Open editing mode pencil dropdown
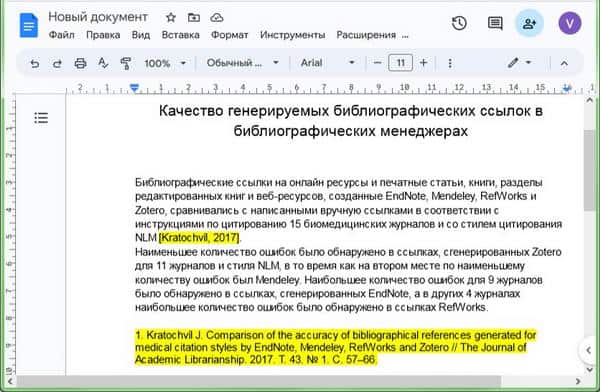This screenshot has height=392, width=600. point(520,63)
